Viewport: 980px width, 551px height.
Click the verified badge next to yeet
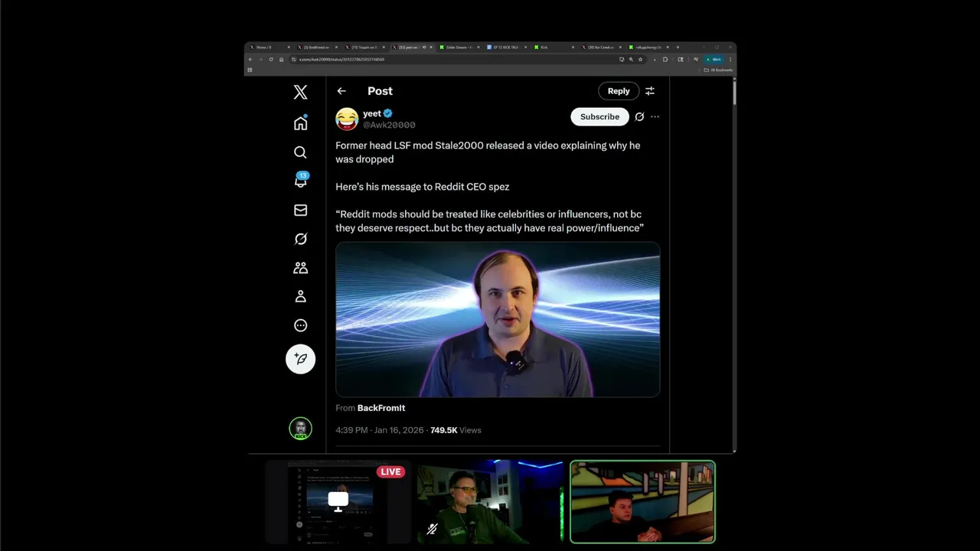point(388,113)
